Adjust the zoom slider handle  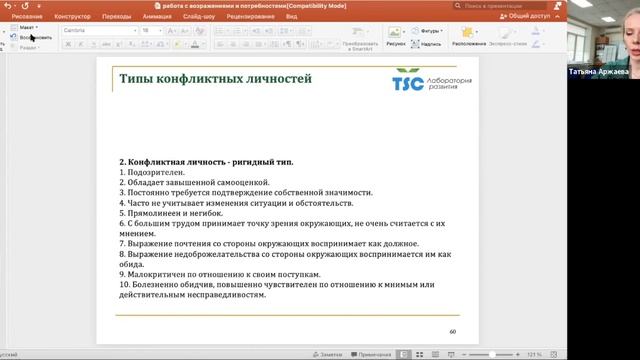point(492,354)
